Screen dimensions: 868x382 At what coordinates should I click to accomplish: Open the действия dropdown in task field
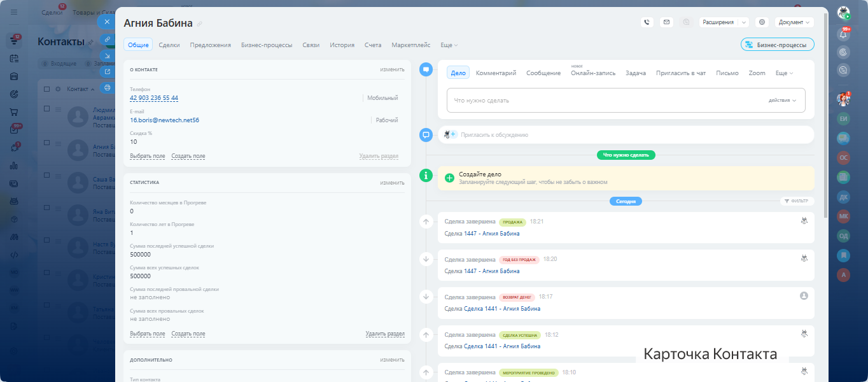[x=782, y=101]
